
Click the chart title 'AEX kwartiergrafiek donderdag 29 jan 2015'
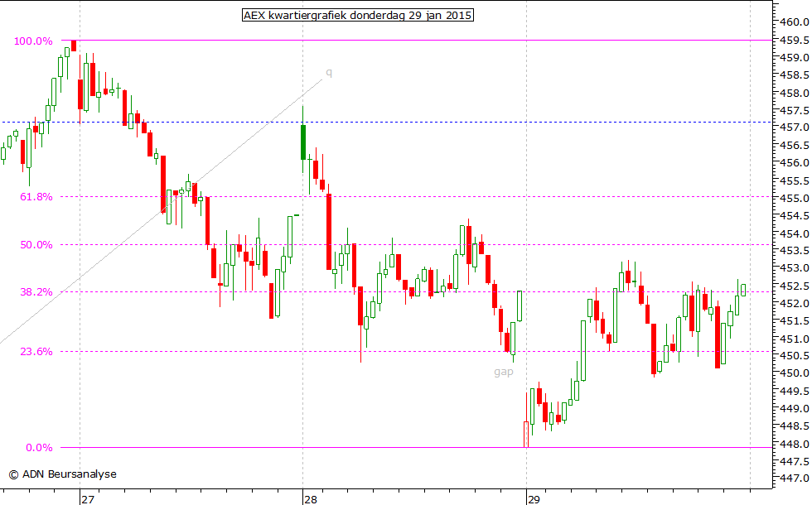point(358,16)
